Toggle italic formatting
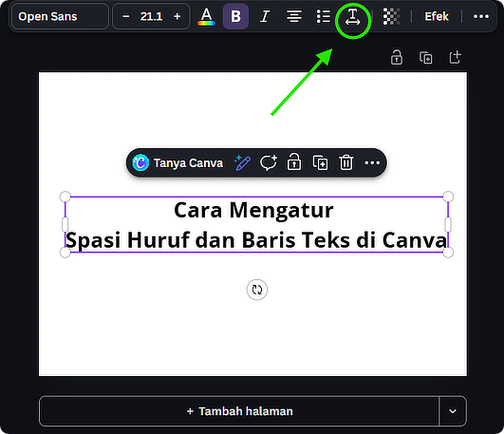The height and width of the screenshot is (434, 504). click(x=265, y=16)
